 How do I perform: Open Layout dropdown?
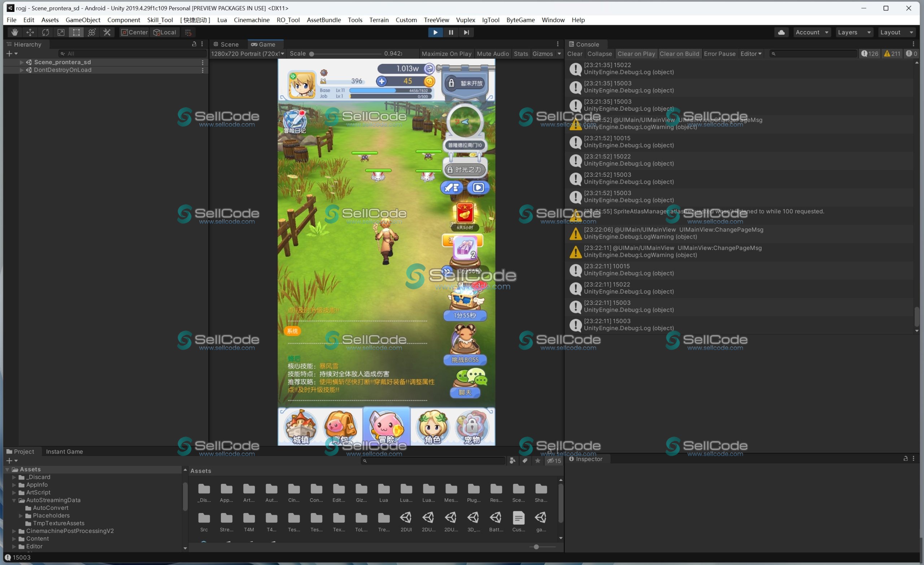pos(897,32)
